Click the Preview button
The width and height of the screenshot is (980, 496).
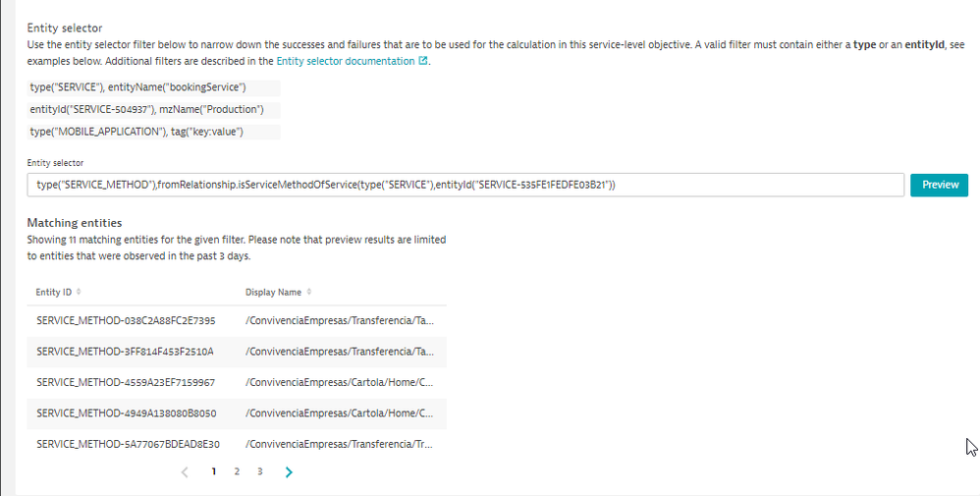939,185
